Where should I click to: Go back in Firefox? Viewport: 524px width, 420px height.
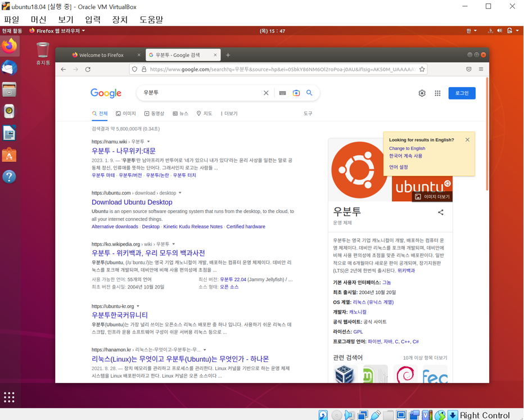point(64,69)
